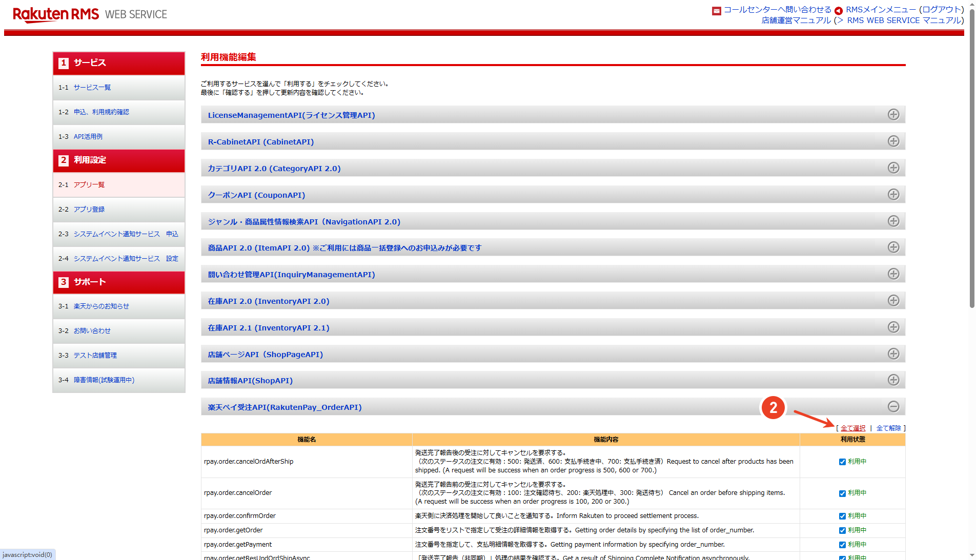
Task: Click 機能名 column header
Action: coord(307,440)
